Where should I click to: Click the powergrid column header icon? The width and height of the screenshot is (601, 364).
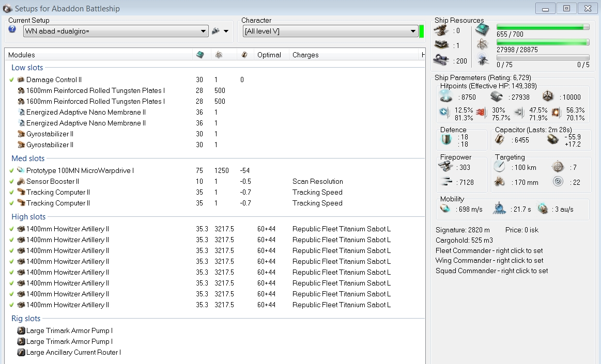click(219, 55)
